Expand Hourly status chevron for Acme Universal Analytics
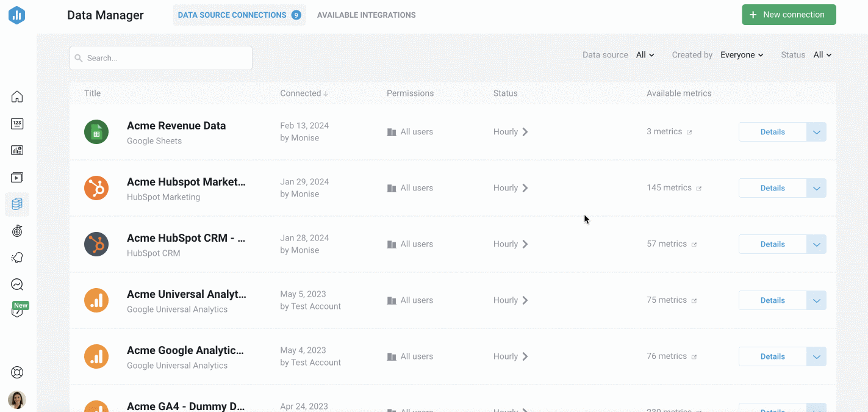The height and width of the screenshot is (412, 868). (x=525, y=300)
